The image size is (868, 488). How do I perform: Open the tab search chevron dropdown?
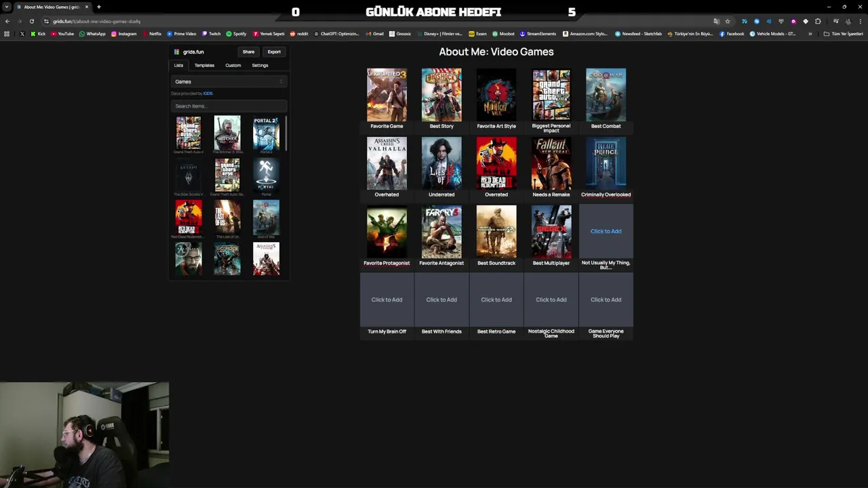tap(7, 7)
